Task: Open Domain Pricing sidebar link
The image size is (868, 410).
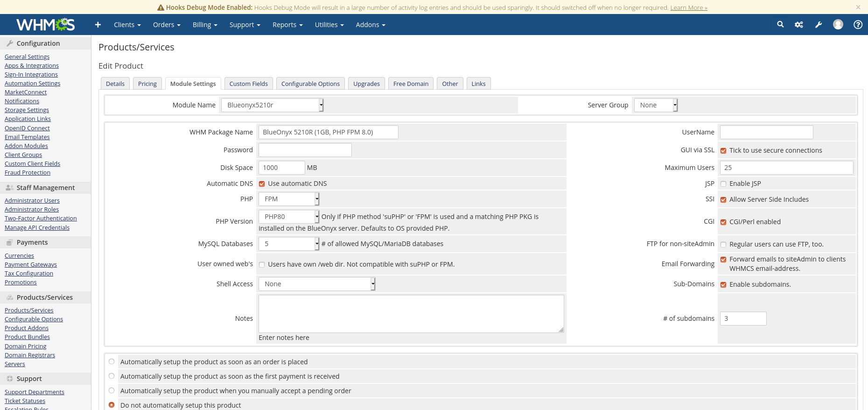Action: point(26,346)
